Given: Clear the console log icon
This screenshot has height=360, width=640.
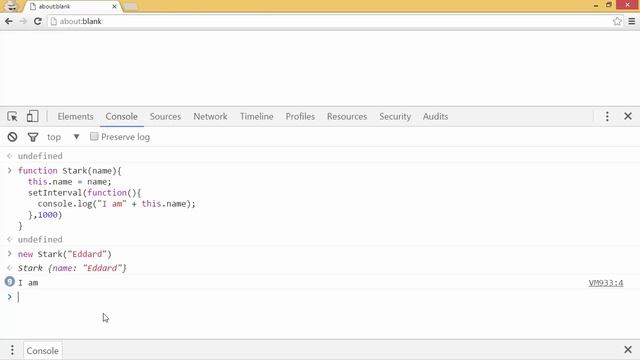Looking at the screenshot, I should (x=12, y=137).
